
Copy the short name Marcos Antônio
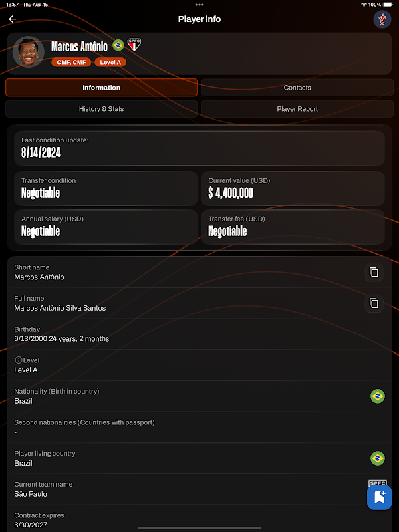click(374, 272)
